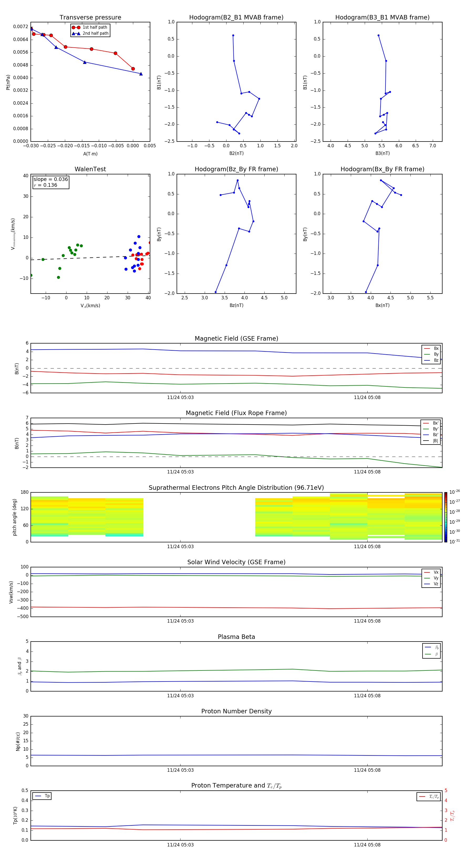Click the pitch angle colorbar

pyautogui.click(x=446, y=517)
